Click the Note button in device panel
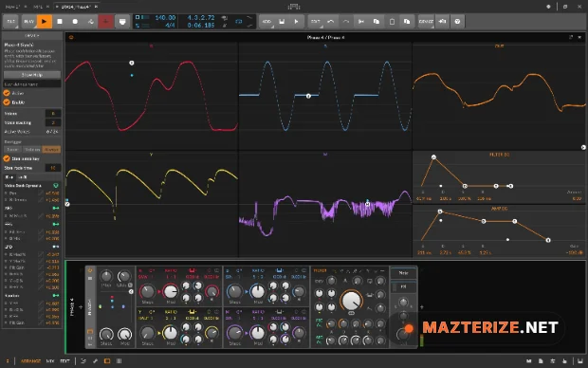 click(x=403, y=273)
